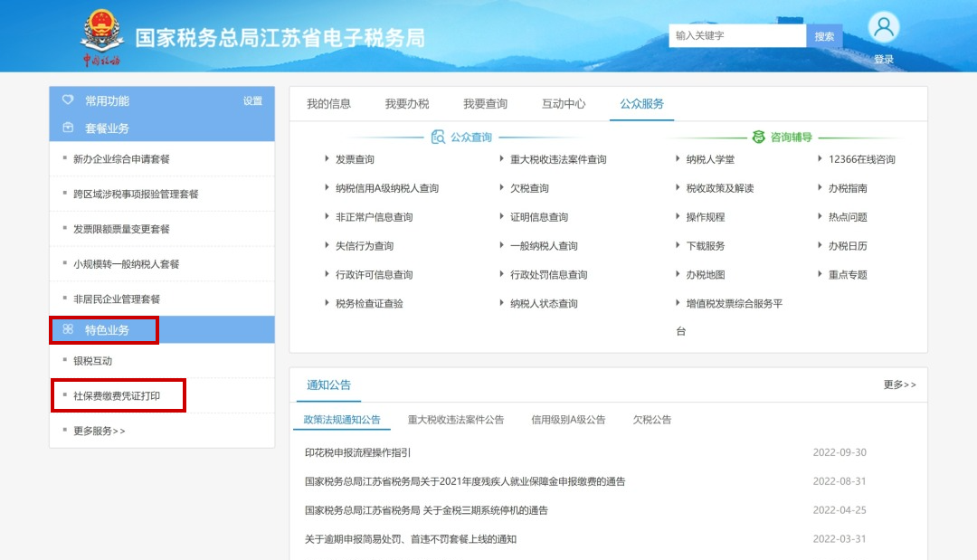Open 银税互动 in the sidebar

click(x=93, y=361)
